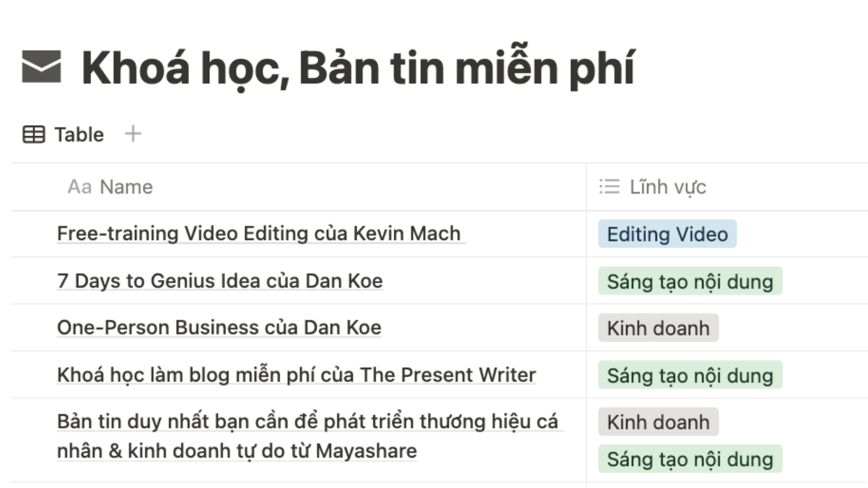
Task: Open Free-training Video Editing của Kevin Mach
Action: [x=259, y=234]
